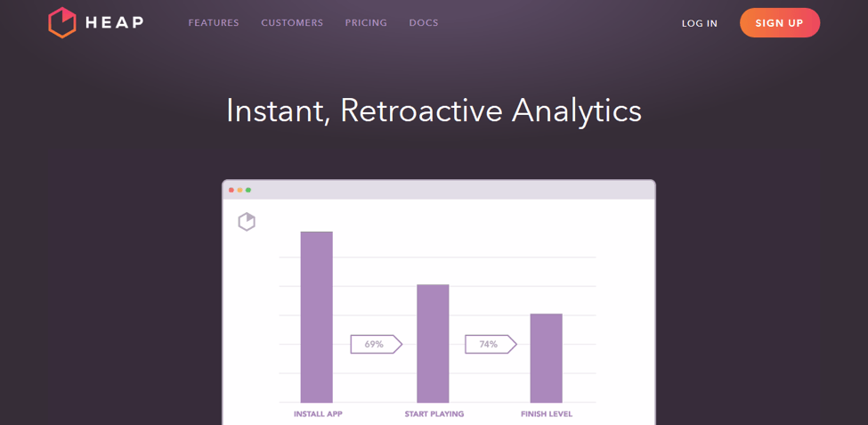Open the Features menu item
Viewport: 868px width, 425px height.
coord(214,22)
